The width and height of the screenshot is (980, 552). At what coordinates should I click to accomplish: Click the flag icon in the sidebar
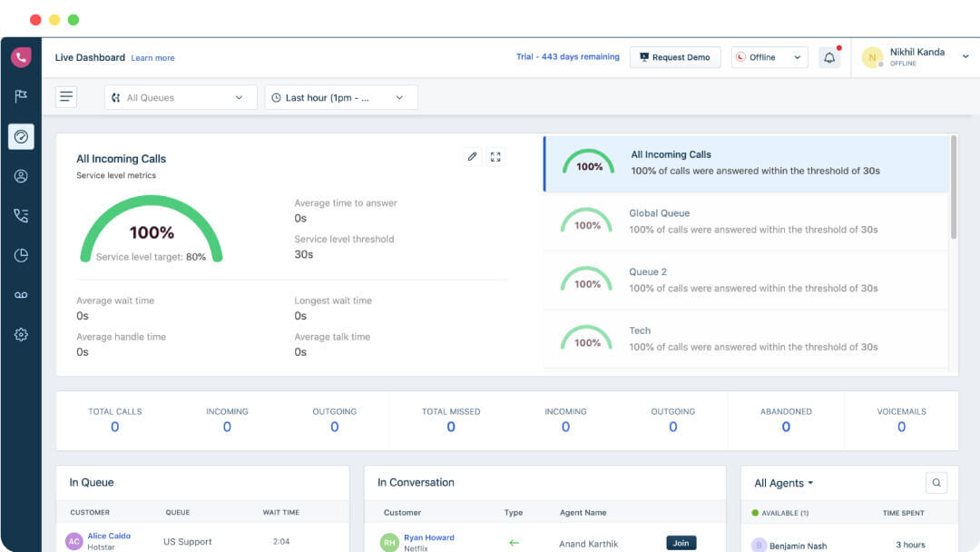click(21, 96)
